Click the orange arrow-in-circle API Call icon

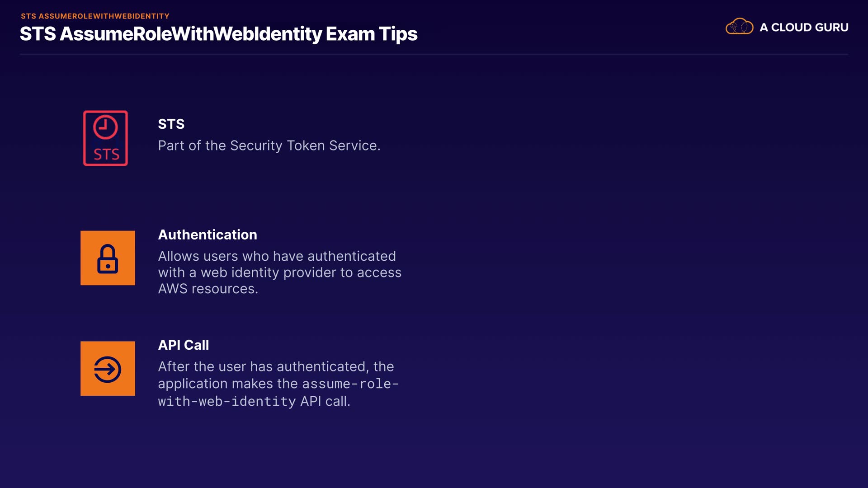tap(108, 369)
